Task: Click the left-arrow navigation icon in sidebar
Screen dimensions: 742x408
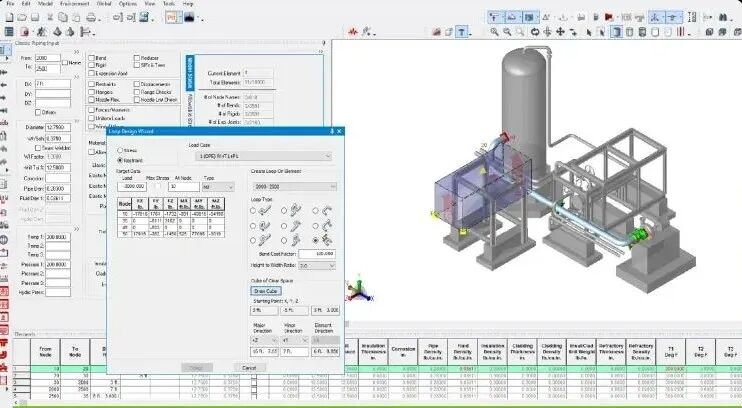Action: [x=4, y=85]
